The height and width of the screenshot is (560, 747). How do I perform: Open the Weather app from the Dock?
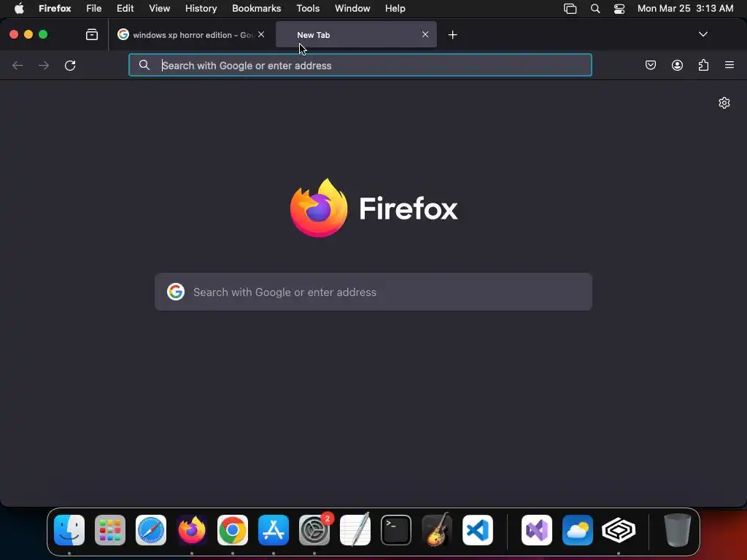(x=578, y=530)
